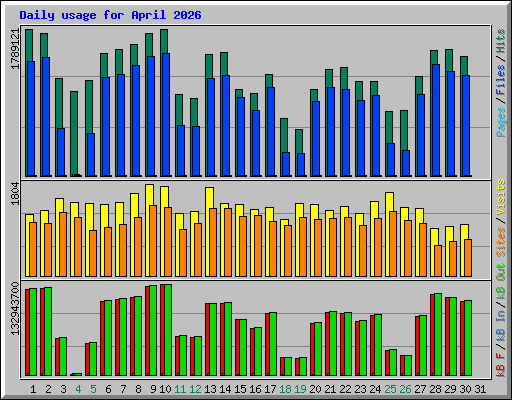Image resolution: width=512 pixels, height=400 pixels.
Task: Click day label 30 on the x-axis
Action: click(x=465, y=389)
